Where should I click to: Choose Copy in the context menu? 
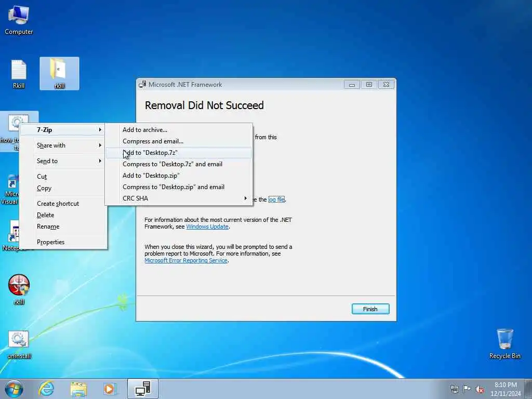pos(63,188)
